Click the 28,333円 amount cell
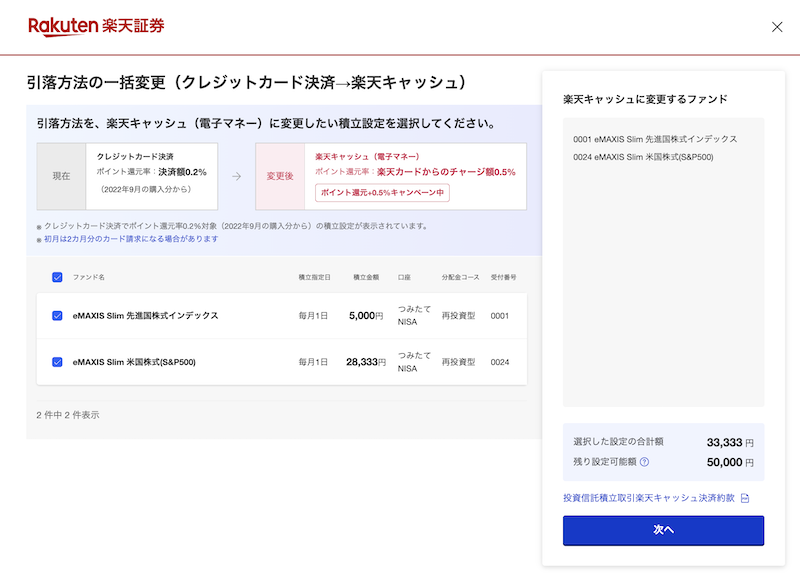This screenshot has height=573, width=800. (x=366, y=362)
